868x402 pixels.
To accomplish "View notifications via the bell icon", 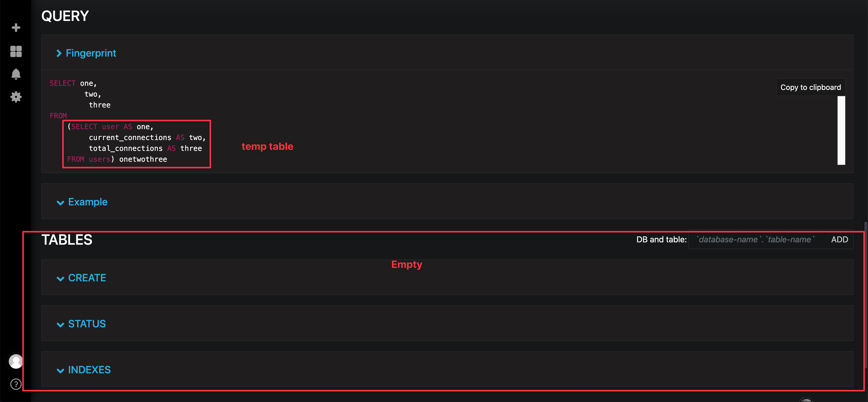I will click(16, 74).
